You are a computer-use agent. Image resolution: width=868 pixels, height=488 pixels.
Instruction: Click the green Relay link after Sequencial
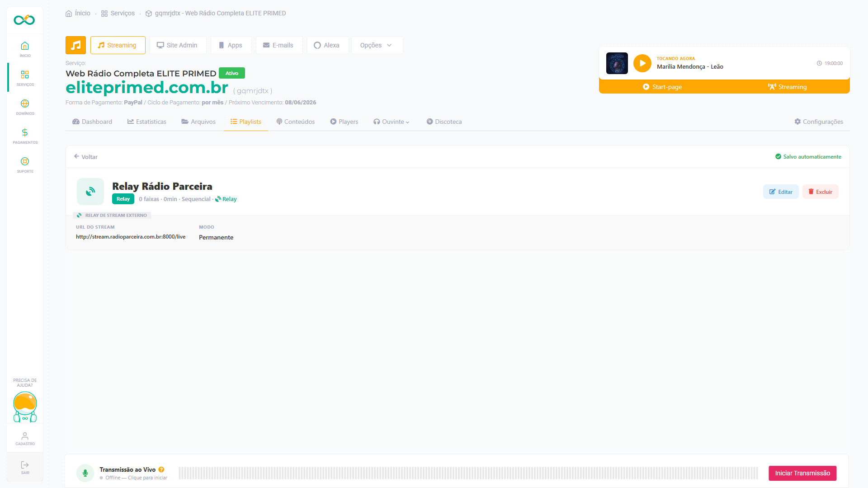(226, 199)
